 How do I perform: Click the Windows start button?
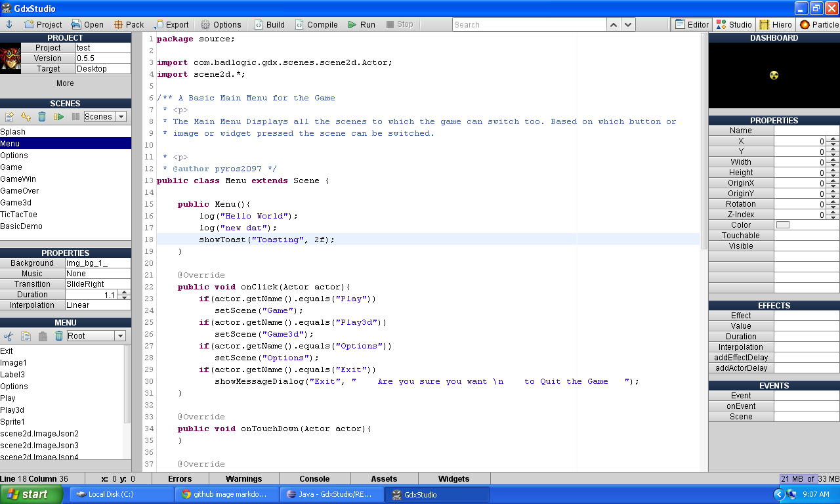[31, 494]
